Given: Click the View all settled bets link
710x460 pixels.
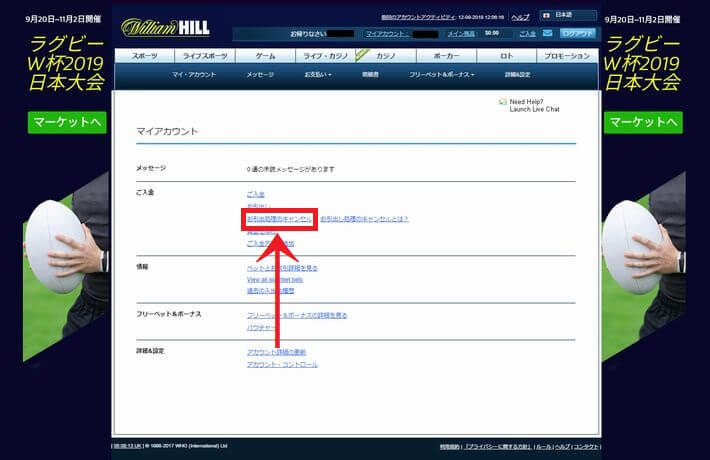Looking at the screenshot, I should click(283, 279).
